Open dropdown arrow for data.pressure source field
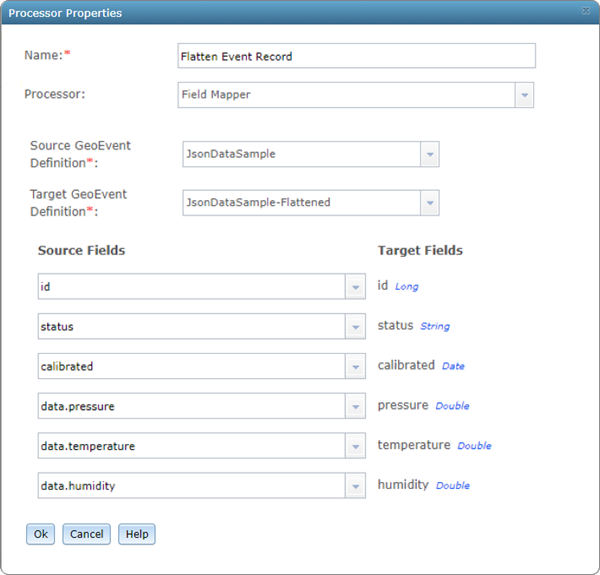Screen dimensions: 600x575 click(x=355, y=407)
